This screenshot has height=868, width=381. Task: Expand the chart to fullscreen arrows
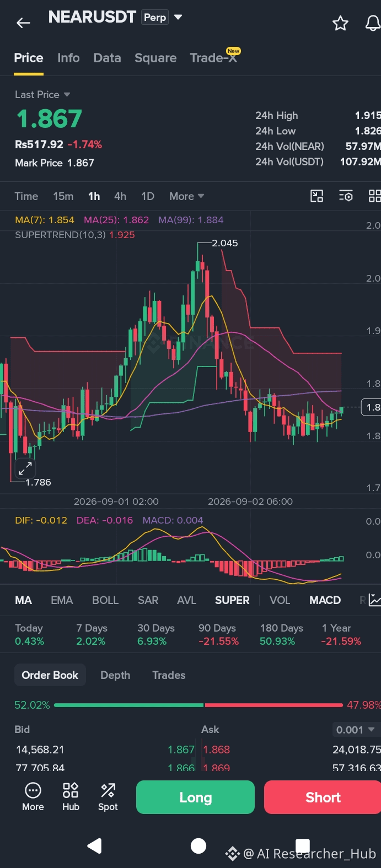click(x=25, y=468)
